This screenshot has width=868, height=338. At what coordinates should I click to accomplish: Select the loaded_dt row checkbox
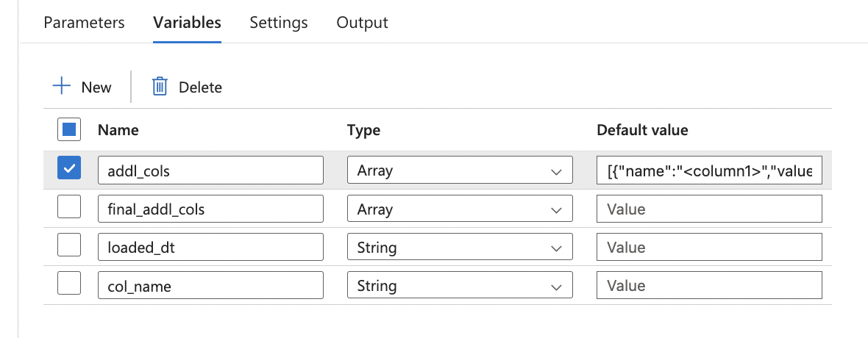(69, 247)
